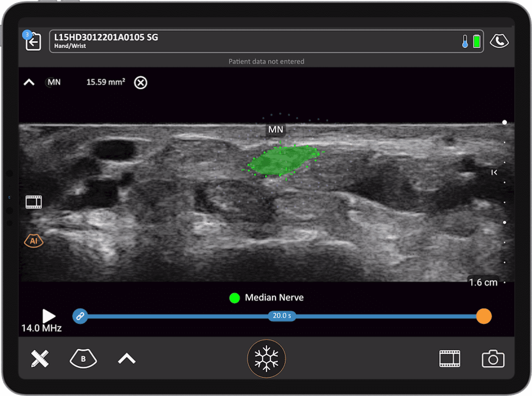This screenshot has height=396, width=532.
Task: Play the recorded cine loop
Action: point(49,316)
